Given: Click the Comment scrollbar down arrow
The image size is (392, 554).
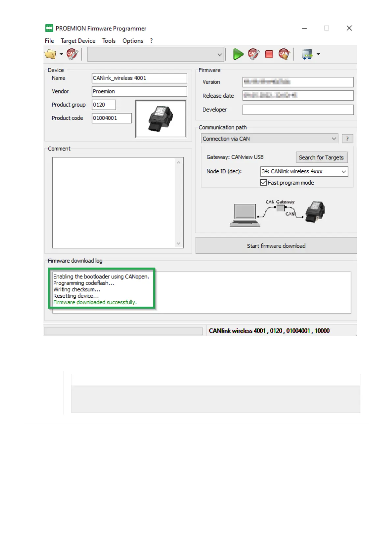Looking at the screenshot, I should pos(178,243).
